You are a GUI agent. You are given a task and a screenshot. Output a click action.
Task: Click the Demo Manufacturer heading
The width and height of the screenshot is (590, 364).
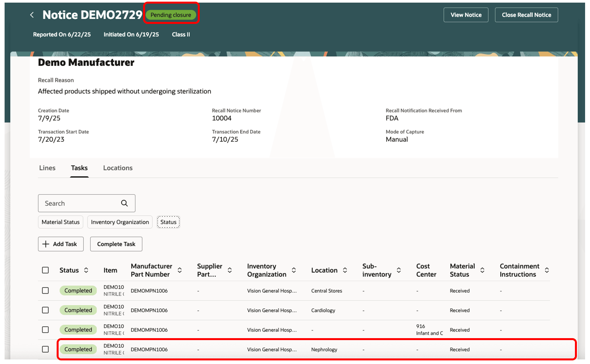(x=86, y=62)
